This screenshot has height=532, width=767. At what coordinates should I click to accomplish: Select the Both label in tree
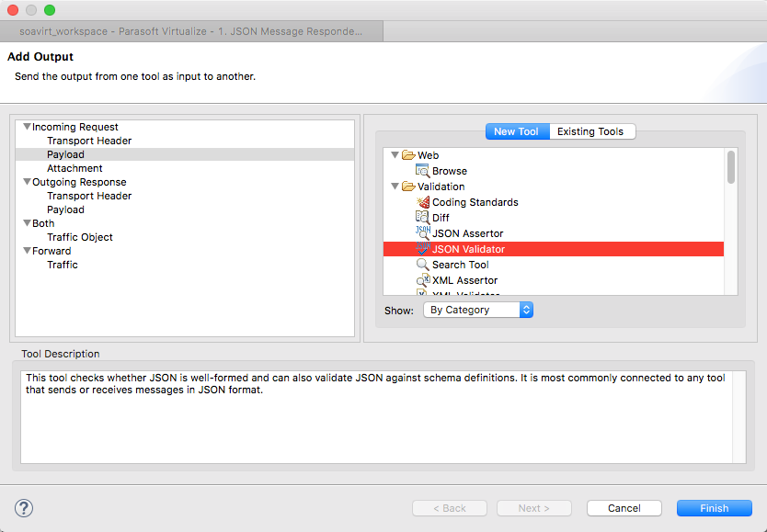click(43, 223)
